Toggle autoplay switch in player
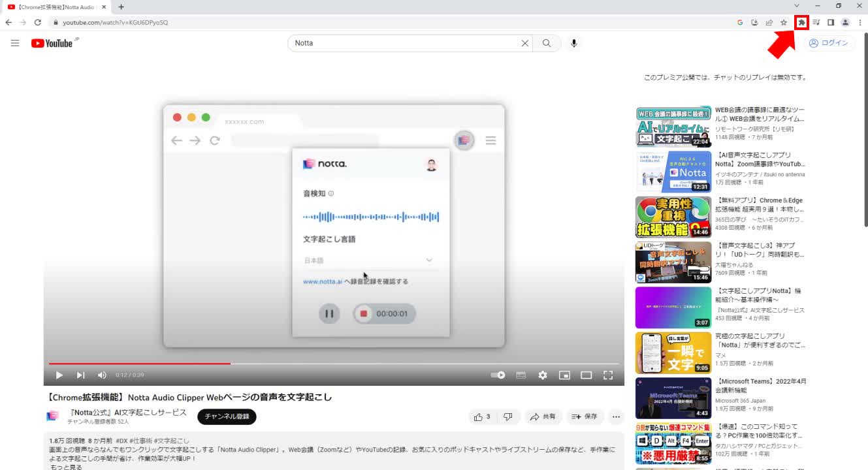The width and height of the screenshot is (868, 470). [x=498, y=375]
